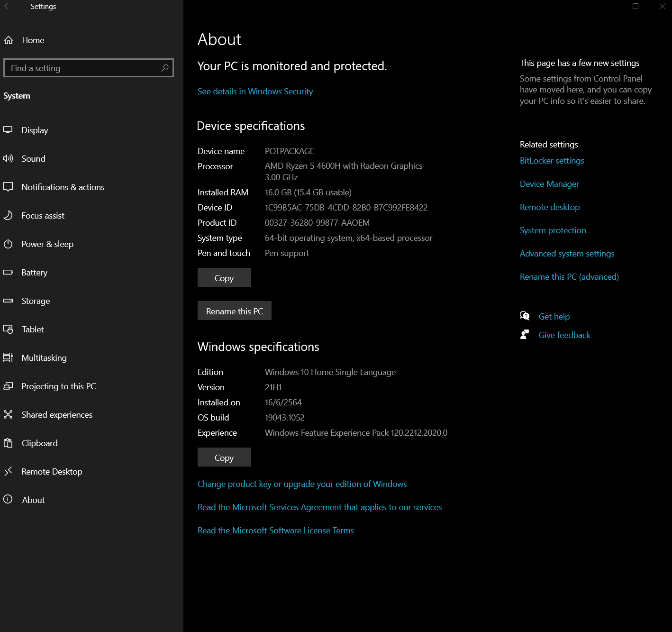Click Change product key or upgrade edition link
672x632 pixels.
pyautogui.click(x=302, y=484)
